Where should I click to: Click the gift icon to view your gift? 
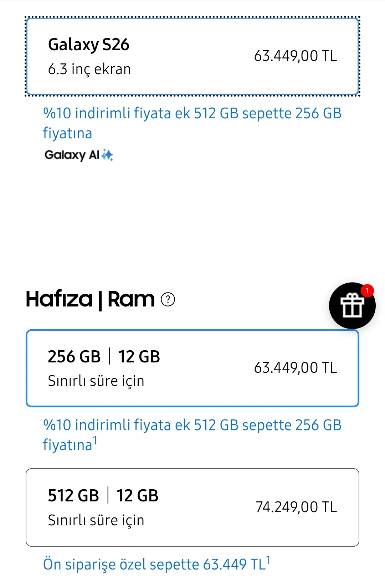point(352,306)
